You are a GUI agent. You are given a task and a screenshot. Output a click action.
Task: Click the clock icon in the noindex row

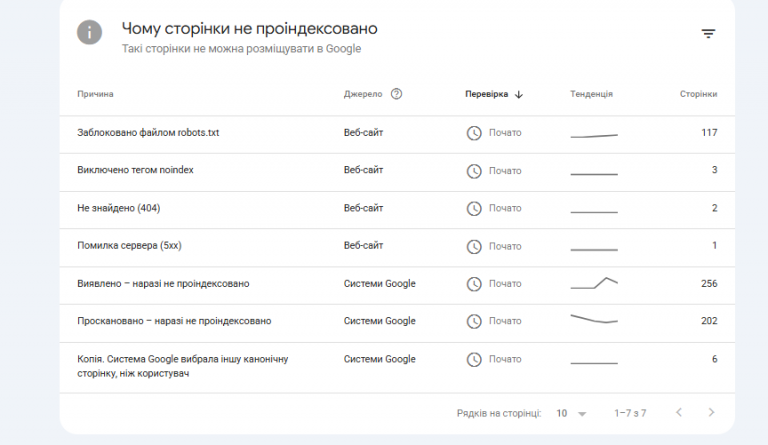[474, 171]
